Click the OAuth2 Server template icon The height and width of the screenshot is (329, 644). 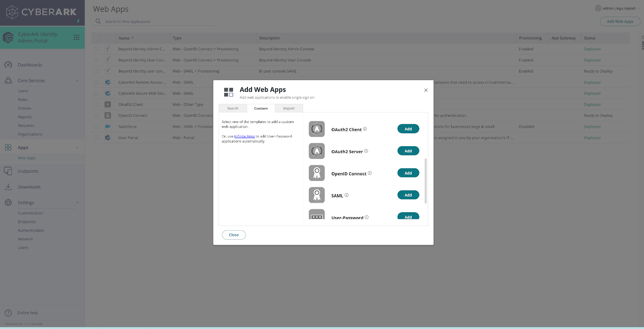pos(317,151)
